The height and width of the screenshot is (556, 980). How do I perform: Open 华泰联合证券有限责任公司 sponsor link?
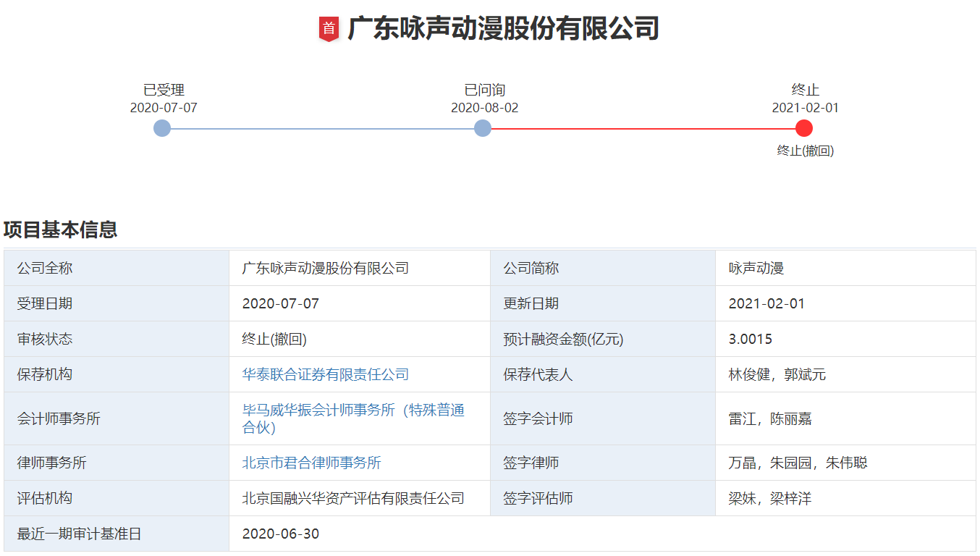pos(326,374)
